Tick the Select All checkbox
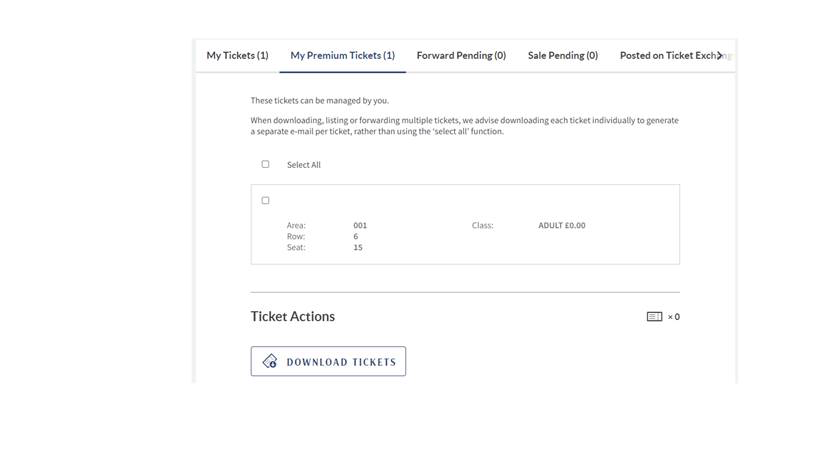The image size is (828, 463). [265, 164]
